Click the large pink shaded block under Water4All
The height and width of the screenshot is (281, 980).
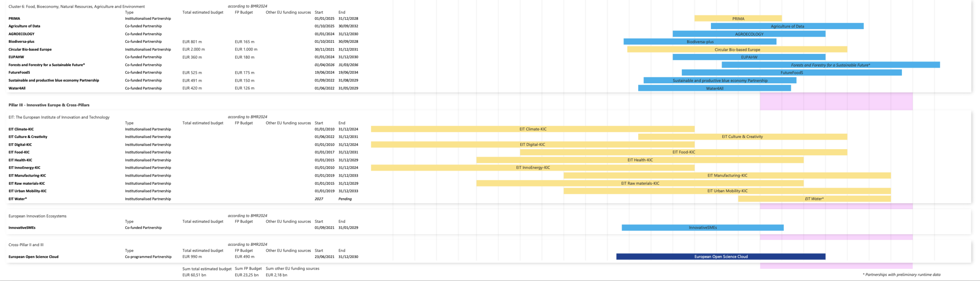(x=836, y=101)
